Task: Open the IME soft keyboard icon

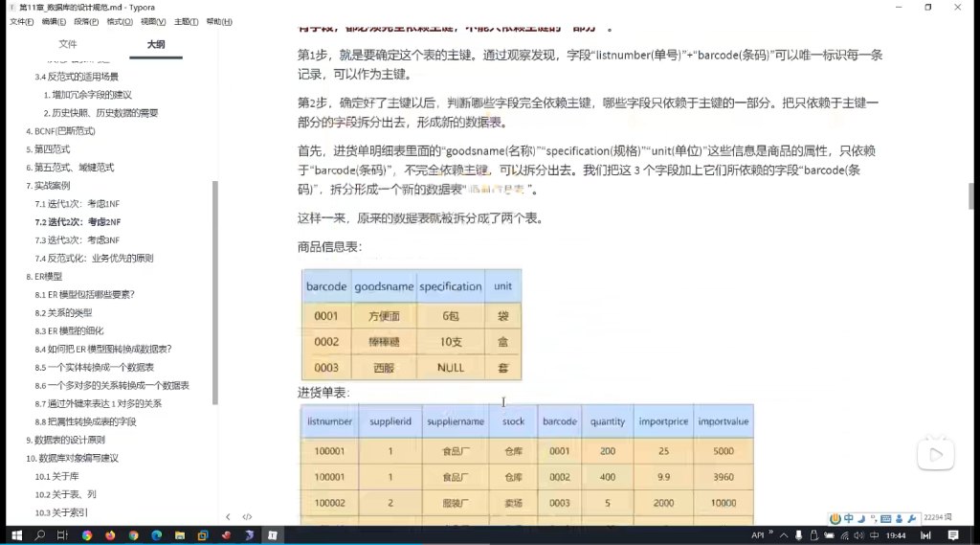Action: pyautogui.click(x=885, y=519)
